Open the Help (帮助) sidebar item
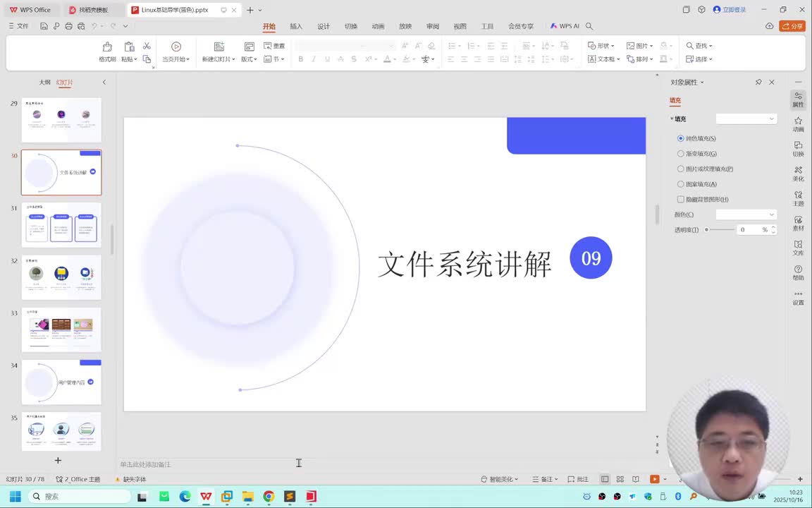The width and height of the screenshot is (812, 508). (798, 273)
